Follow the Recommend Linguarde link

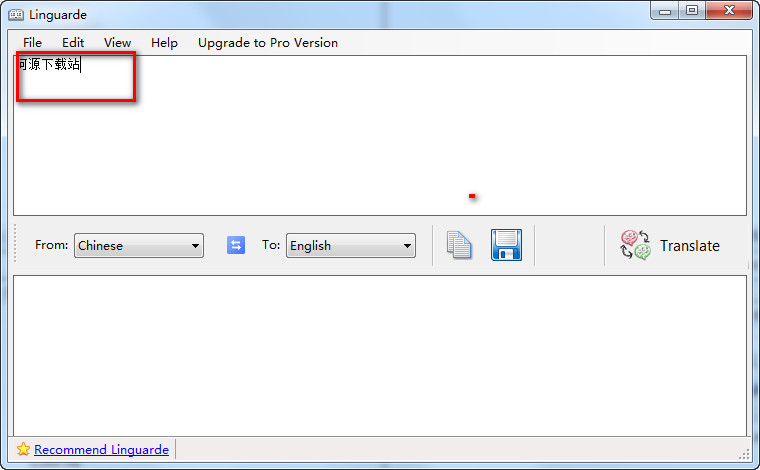[101, 450]
